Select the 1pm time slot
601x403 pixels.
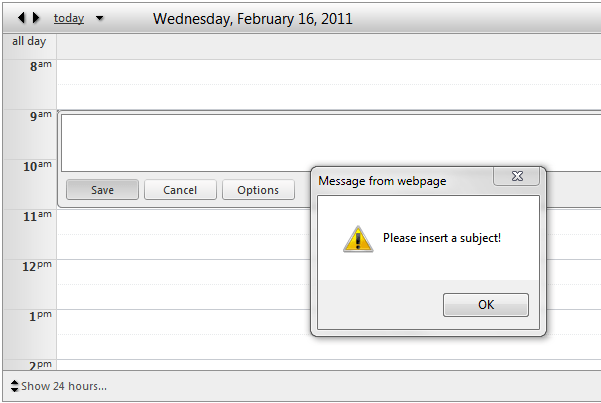pyautogui.click(x=183, y=334)
